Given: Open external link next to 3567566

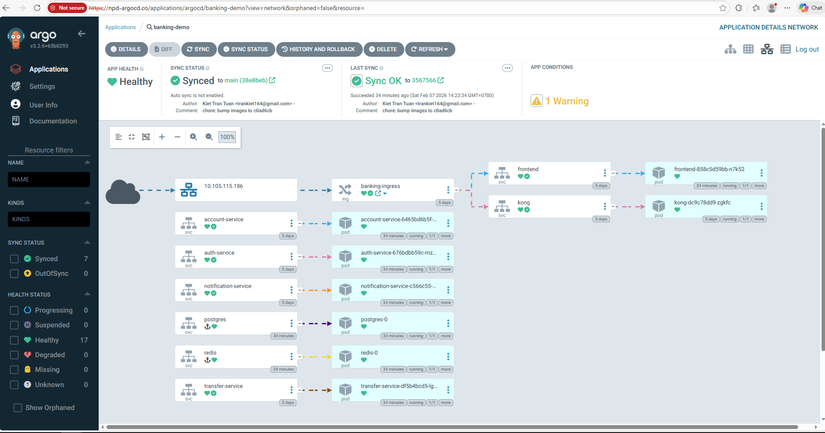Looking at the screenshot, I should pos(440,80).
